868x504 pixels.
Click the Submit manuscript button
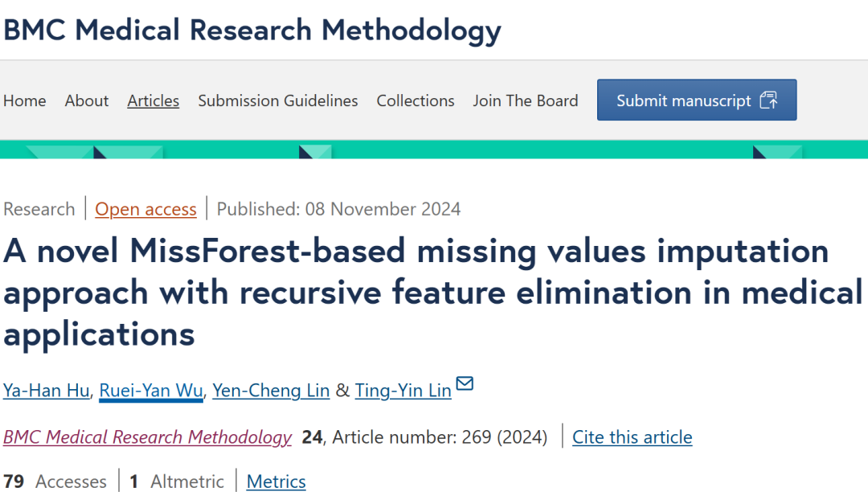[x=696, y=100]
